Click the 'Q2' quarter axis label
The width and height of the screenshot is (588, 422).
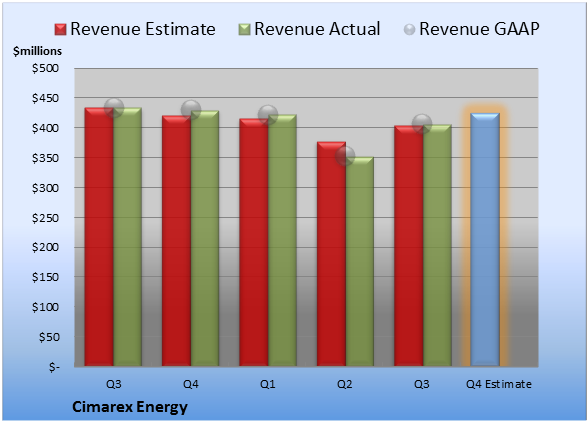click(345, 384)
